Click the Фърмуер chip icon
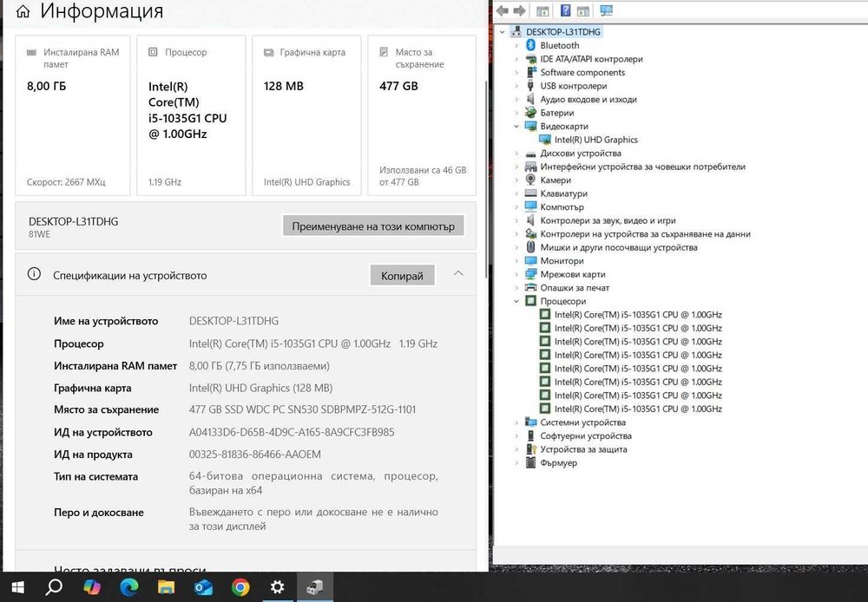Image resolution: width=868 pixels, height=602 pixels. click(x=530, y=462)
